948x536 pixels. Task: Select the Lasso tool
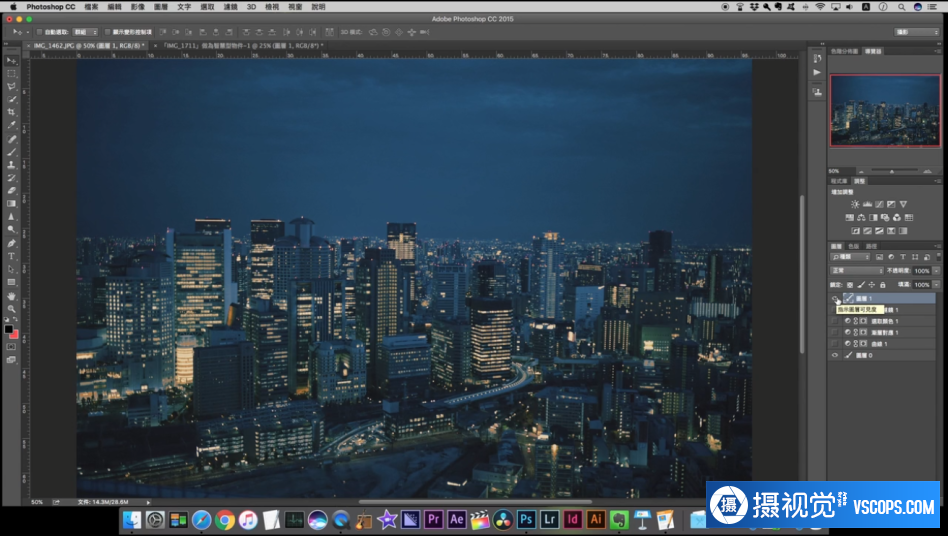pos(11,86)
